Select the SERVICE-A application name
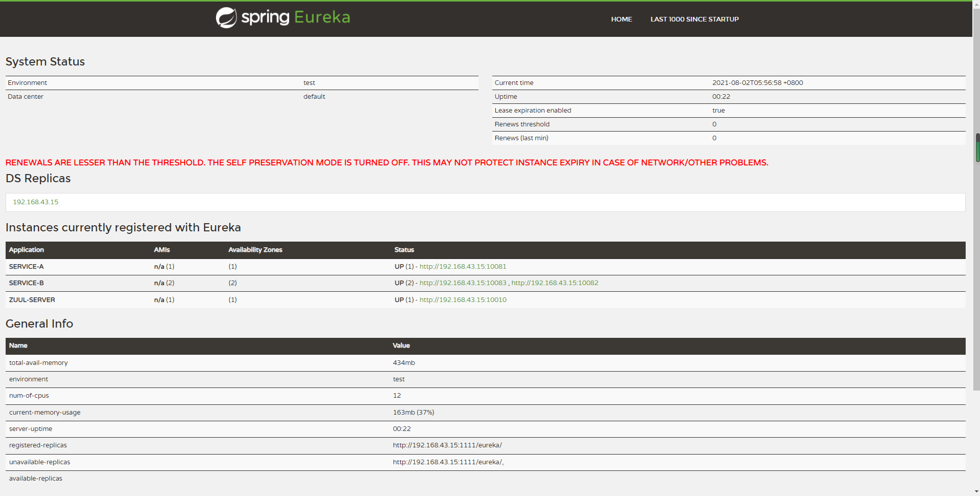Viewport: 980px width, 496px height. pos(27,267)
